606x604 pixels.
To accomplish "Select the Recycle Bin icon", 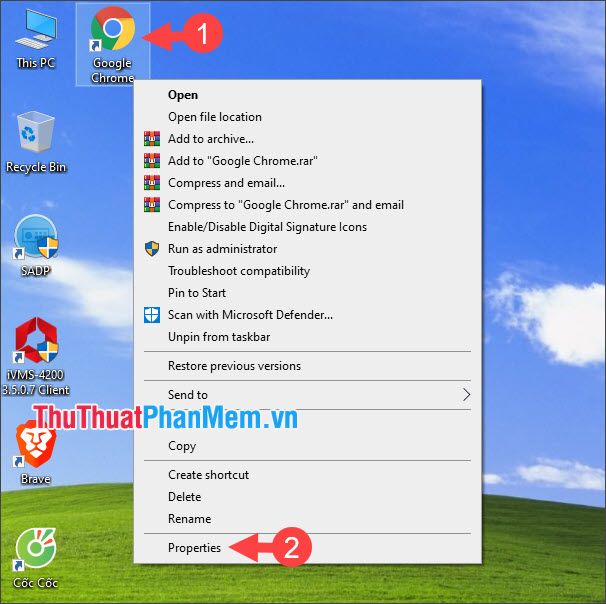I will tap(36, 134).
